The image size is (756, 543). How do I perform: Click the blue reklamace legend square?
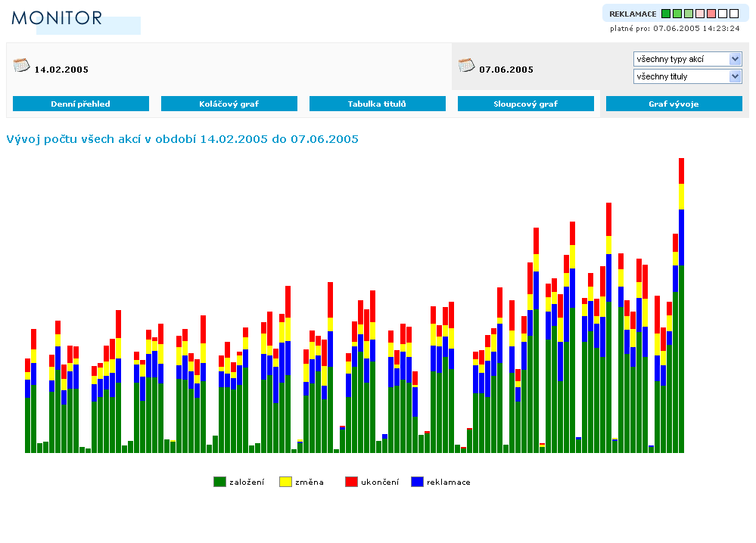pyautogui.click(x=417, y=482)
